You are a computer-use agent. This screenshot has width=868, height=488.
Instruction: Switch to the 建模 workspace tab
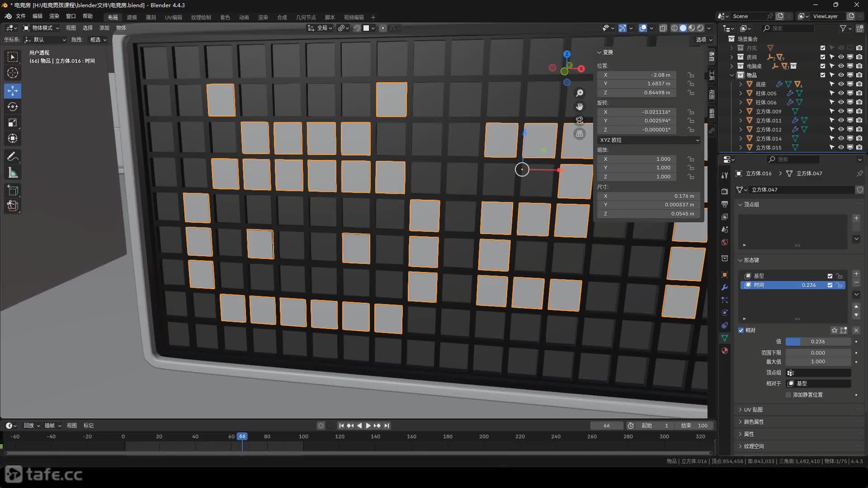tap(132, 17)
